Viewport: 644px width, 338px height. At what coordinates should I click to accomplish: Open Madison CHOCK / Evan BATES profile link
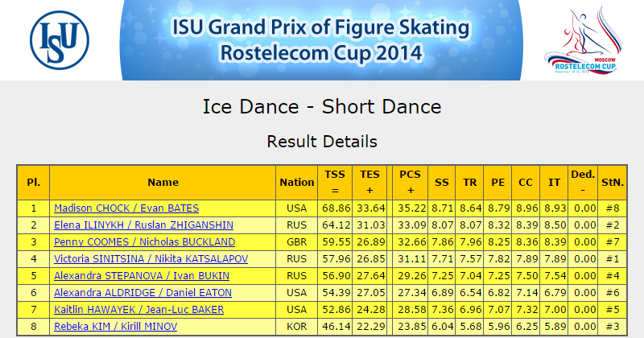pos(126,208)
